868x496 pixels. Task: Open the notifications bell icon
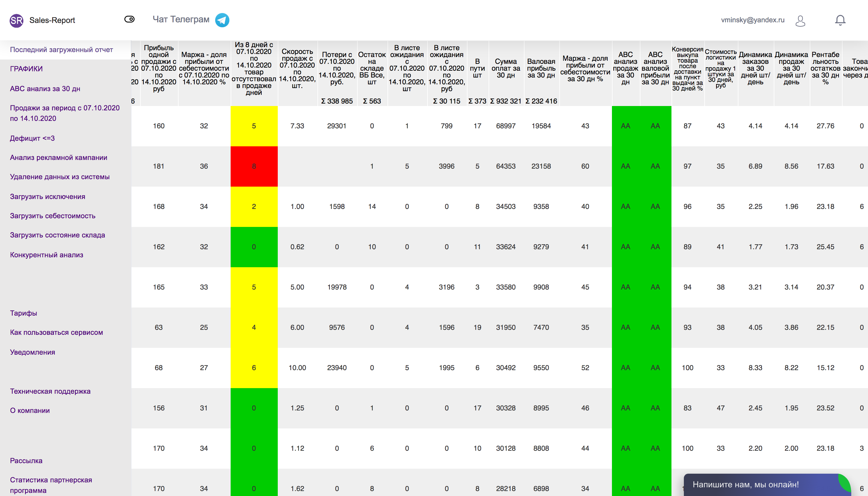pos(840,20)
